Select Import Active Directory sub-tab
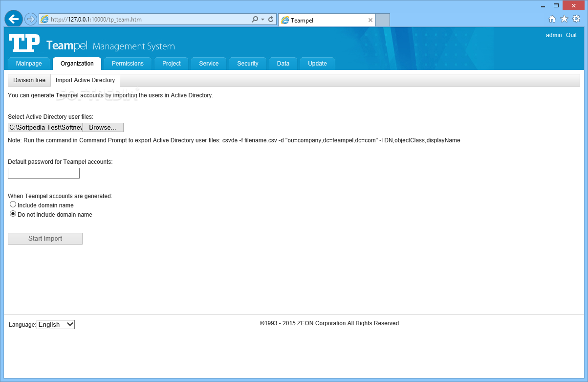 [85, 80]
